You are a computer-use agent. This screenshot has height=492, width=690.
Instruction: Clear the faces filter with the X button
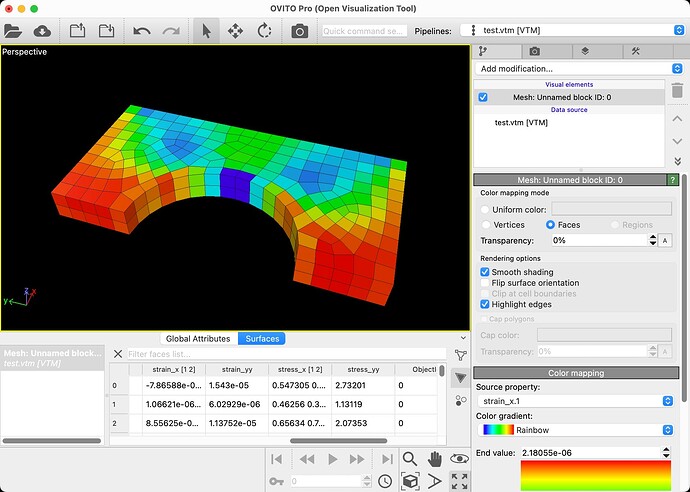pos(117,354)
